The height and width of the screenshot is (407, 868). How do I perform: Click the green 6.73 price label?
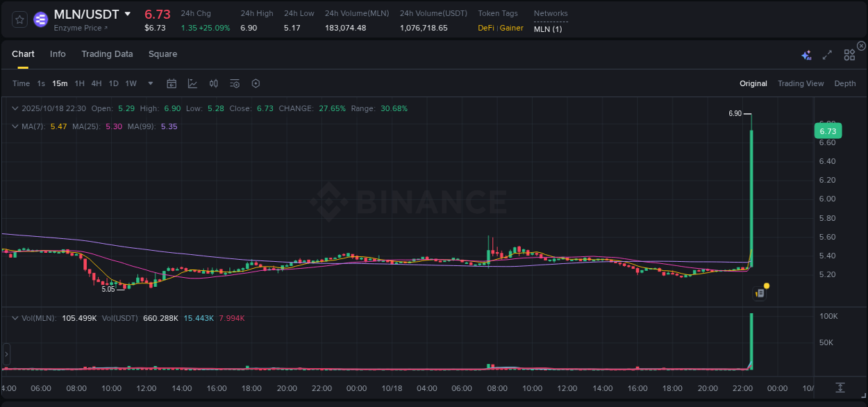click(828, 131)
